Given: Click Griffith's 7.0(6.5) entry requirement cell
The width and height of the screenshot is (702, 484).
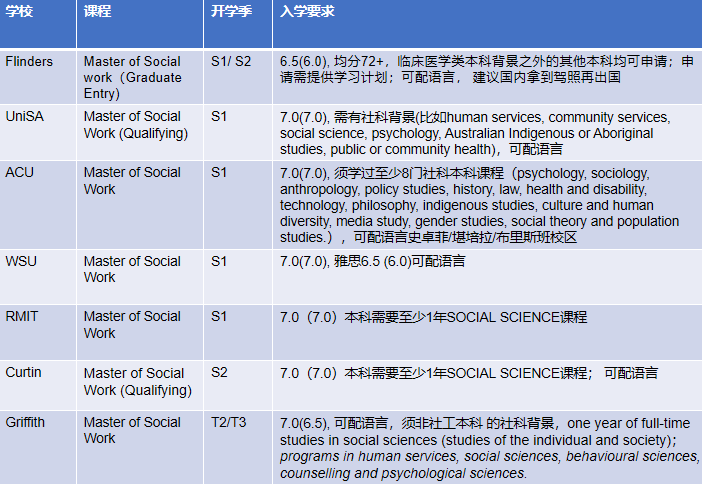Looking at the screenshot, I should pos(486,447).
